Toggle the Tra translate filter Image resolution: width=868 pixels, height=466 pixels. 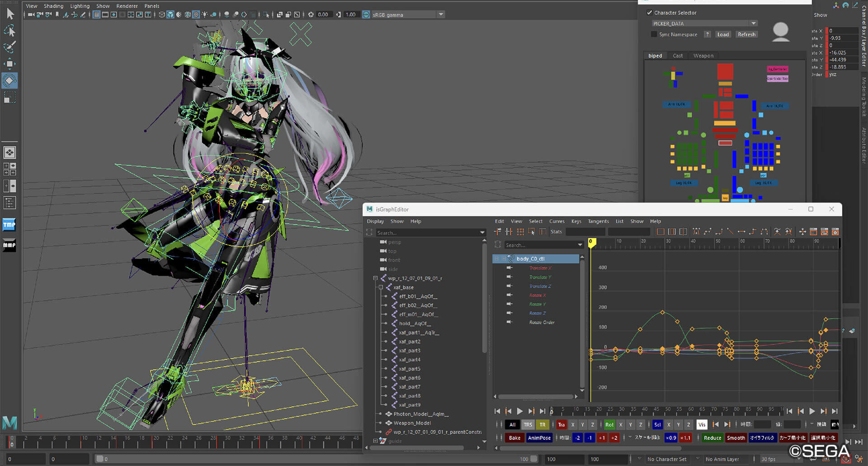click(561, 425)
